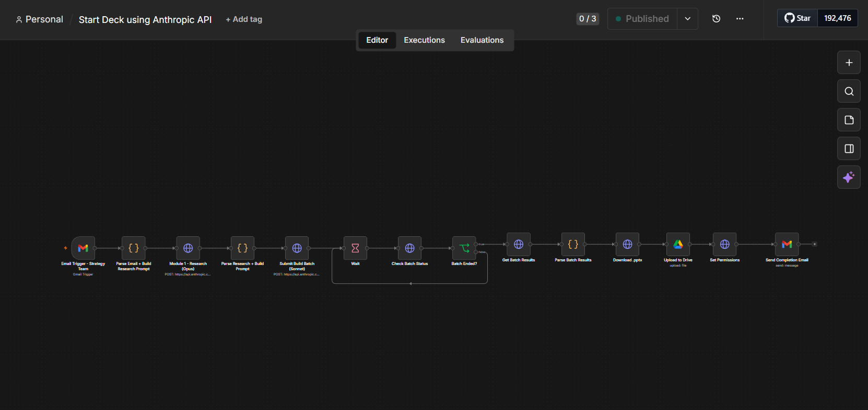The width and height of the screenshot is (868, 410).
Task: Select the Parse Email + Build Research Prompt node
Action: (134, 248)
